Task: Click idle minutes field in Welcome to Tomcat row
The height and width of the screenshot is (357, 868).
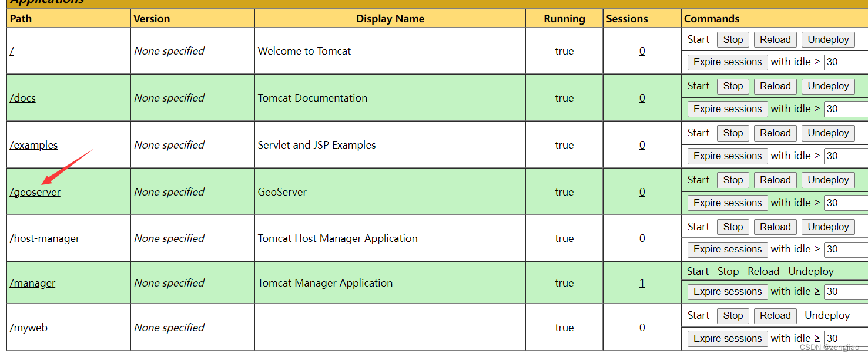Action: point(846,62)
